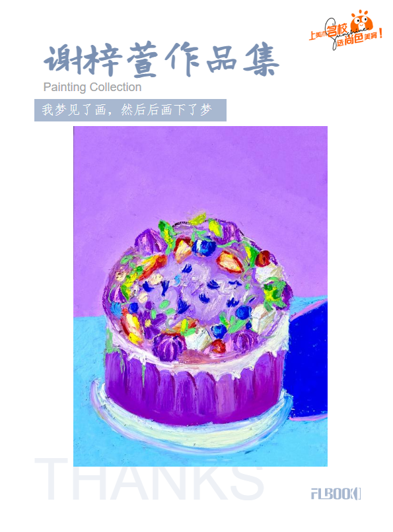The image size is (393, 532).
Task: Click the faded THANKS watermark text
Action: (x=149, y=479)
